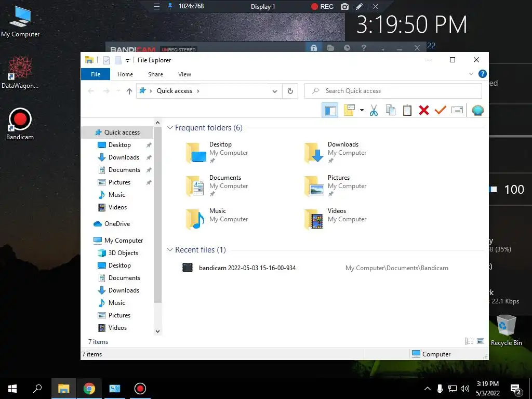Collapse the Frequent folders group
532x399 pixels.
[170, 128]
